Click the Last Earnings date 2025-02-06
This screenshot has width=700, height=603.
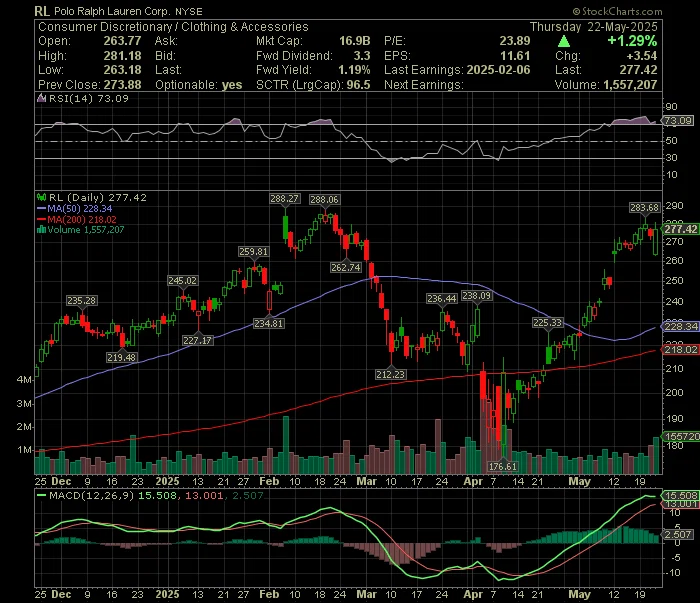tap(498, 70)
